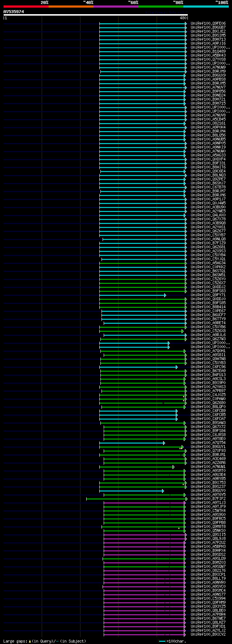Select the UniRef100_B7FIZ9 label
232x644 pixels.
[208, 243]
